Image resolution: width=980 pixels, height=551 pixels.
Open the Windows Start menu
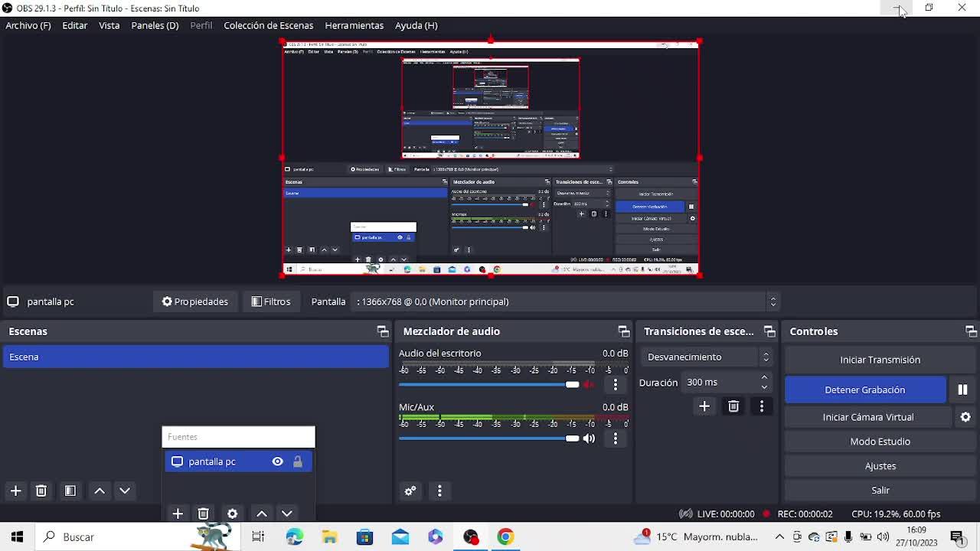17,537
